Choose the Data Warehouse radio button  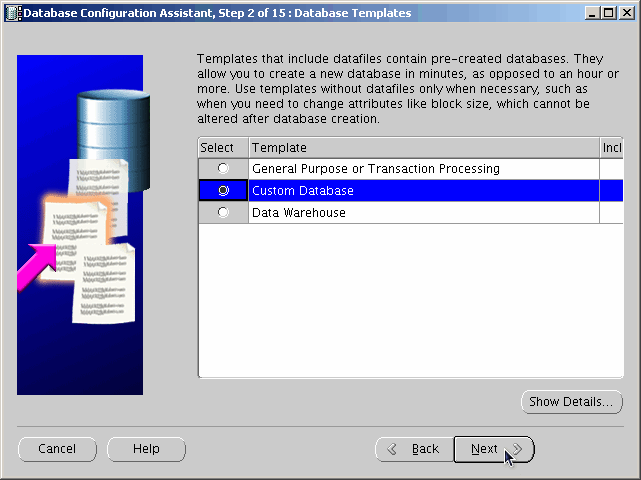[223, 213]
